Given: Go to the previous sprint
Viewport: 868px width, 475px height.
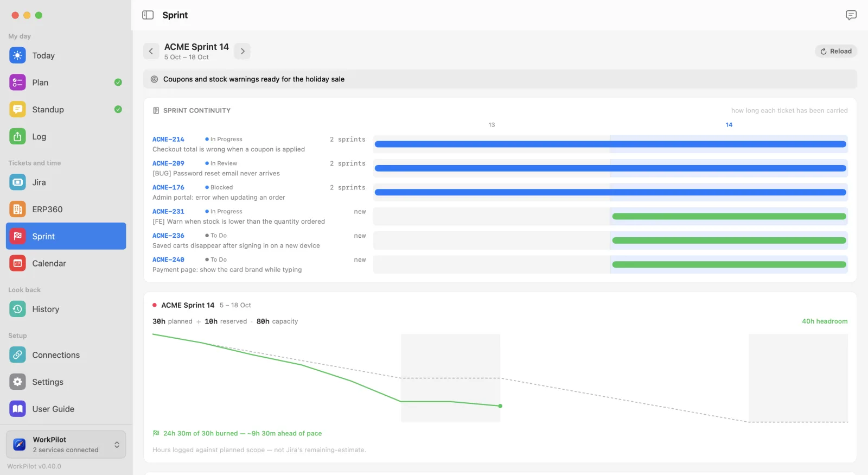Looking at the screenshot, I should point(151,51).
